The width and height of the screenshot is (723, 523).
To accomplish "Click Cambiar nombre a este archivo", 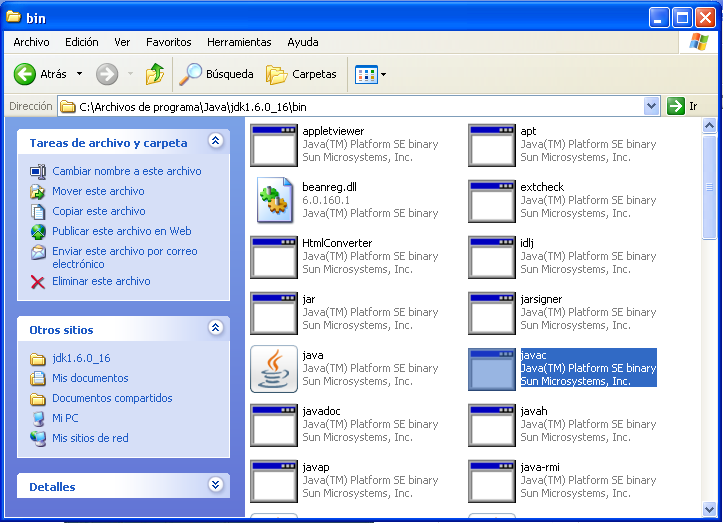I will (126, 171).
